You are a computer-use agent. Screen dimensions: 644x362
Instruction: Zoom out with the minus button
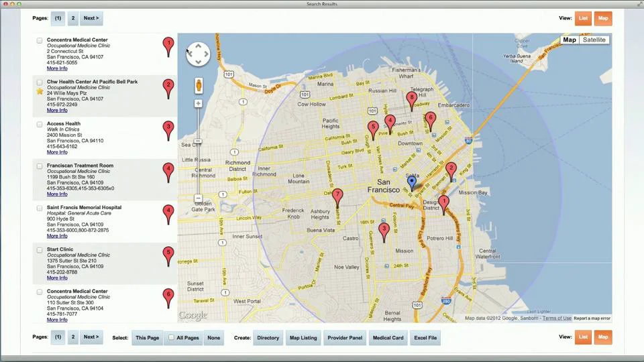click(x=198, y=198)
